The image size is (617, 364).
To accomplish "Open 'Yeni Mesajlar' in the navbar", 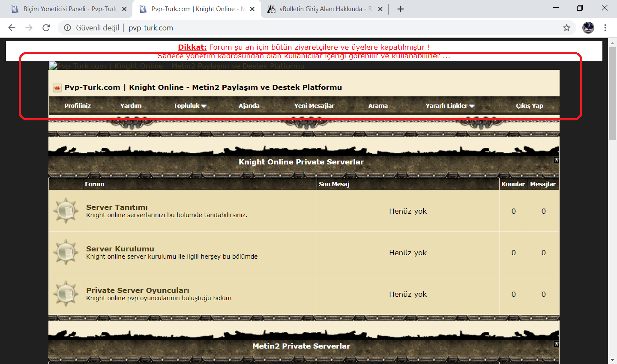I will pyautogui.click(x=314, y=106).
